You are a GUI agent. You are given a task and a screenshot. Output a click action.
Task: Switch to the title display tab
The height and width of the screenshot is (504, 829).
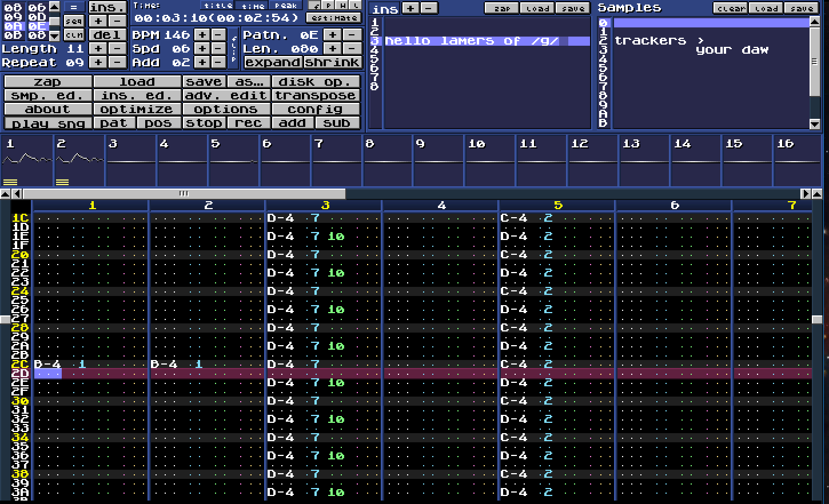218,5
